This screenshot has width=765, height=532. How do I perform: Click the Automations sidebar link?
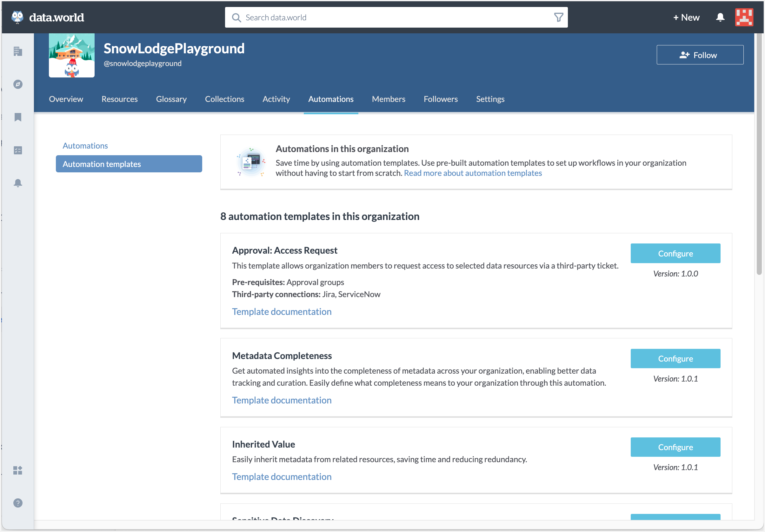tap(85, 145)
